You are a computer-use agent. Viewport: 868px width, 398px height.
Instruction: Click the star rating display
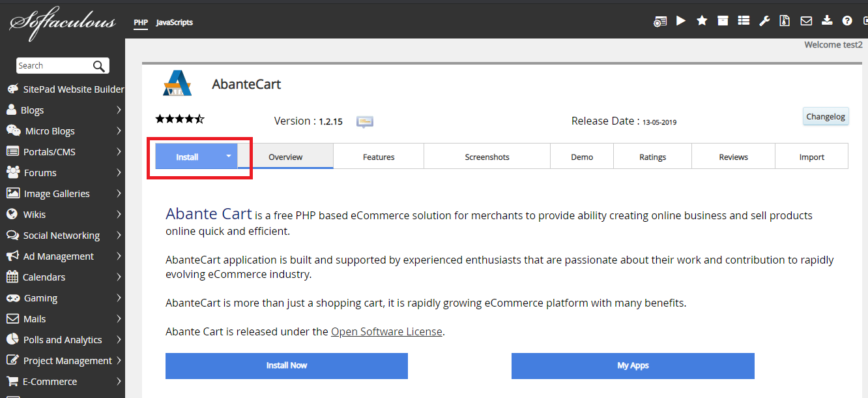pos(180,119)
